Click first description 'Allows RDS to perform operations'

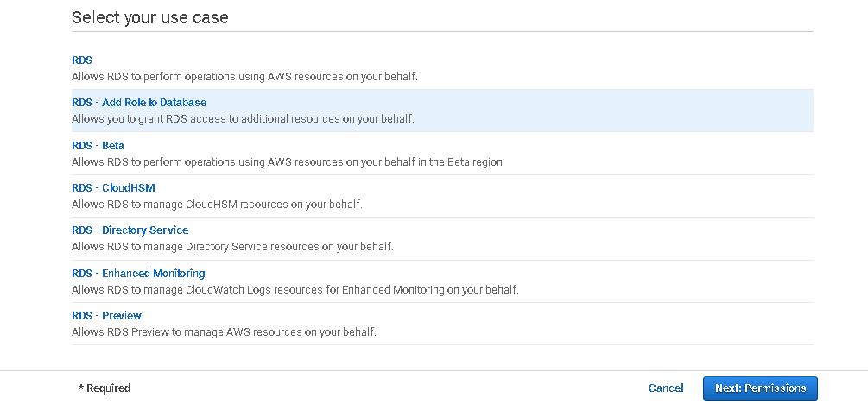point(244,76)
